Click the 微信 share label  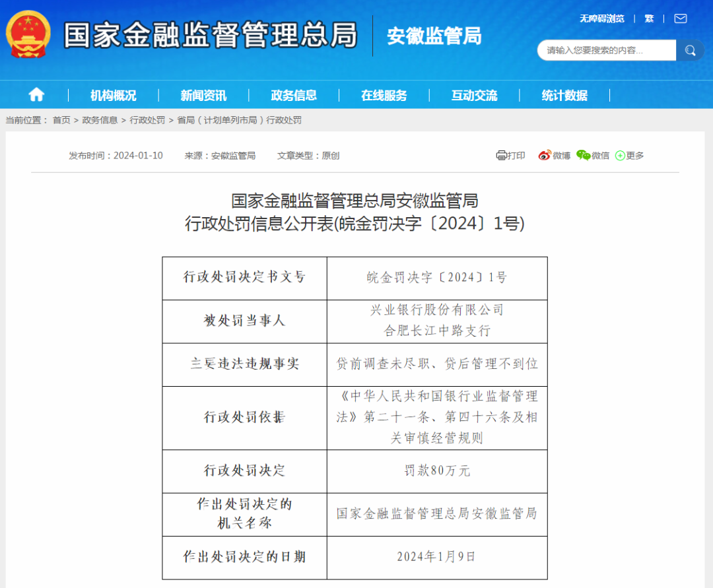(600, 155)
